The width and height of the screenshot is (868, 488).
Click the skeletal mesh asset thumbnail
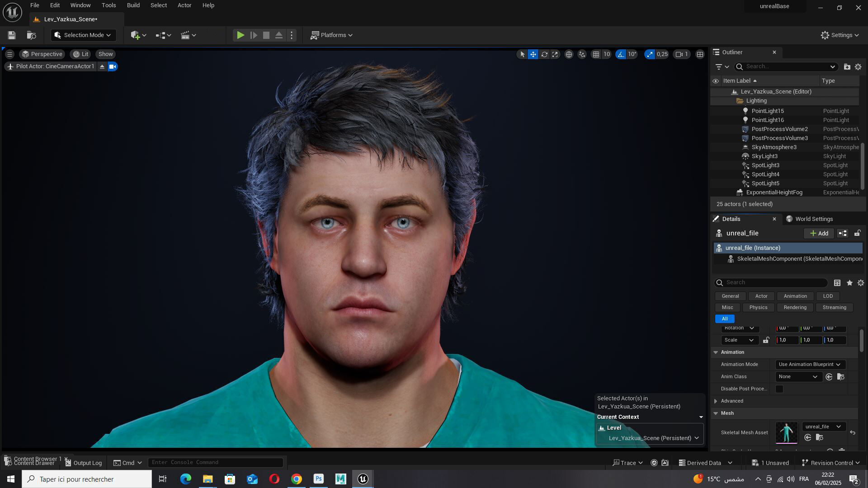(787, 433)
